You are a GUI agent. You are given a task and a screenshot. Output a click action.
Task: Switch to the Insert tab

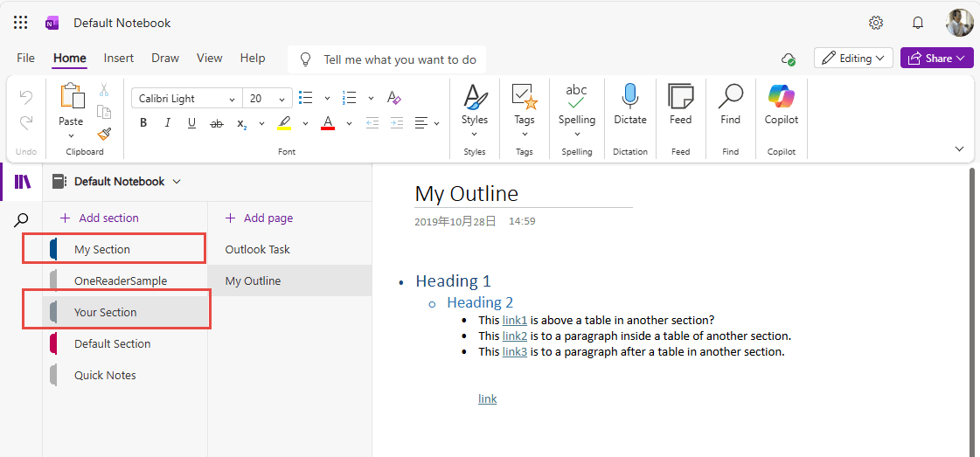tap(119, 59)
